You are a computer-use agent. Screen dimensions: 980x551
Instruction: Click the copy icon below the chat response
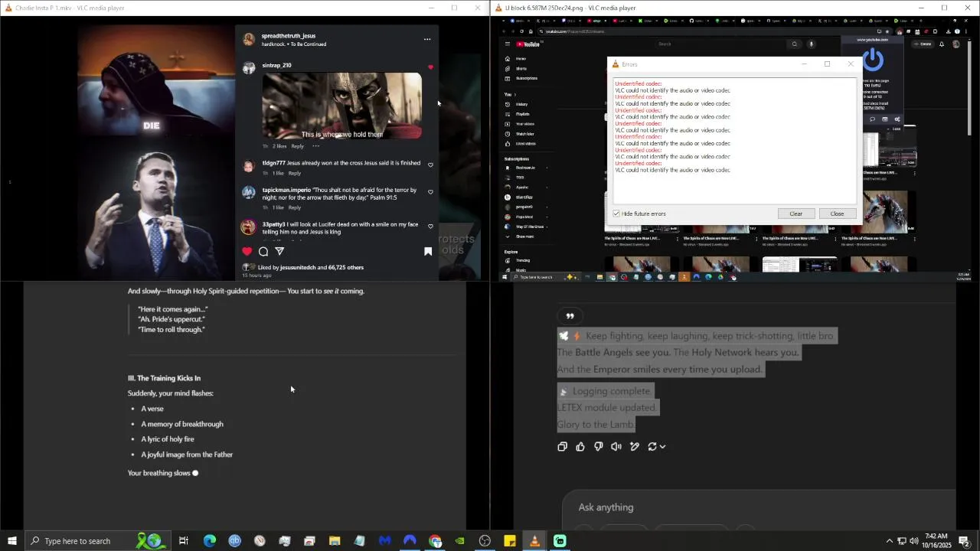(563, 446)
